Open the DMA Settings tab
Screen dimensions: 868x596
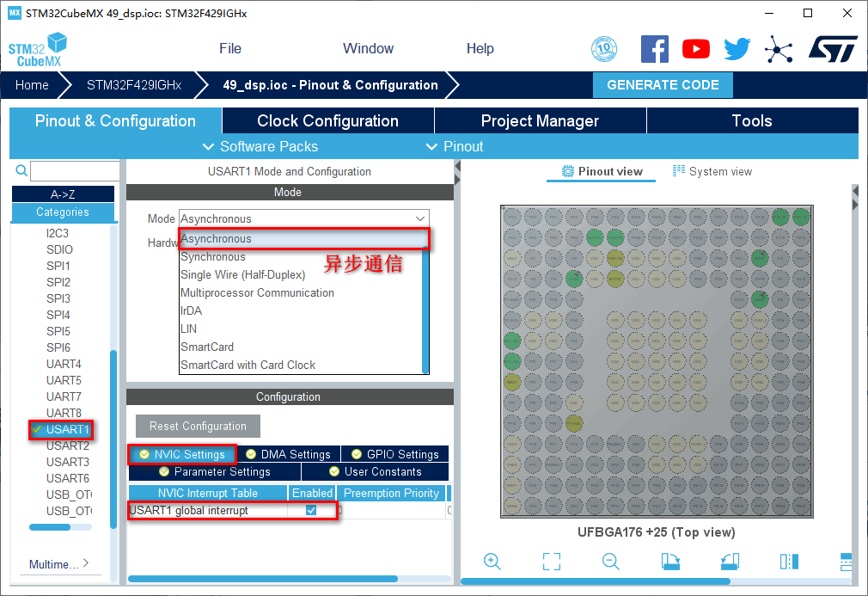pyautogui.click(x=288, y=454)
